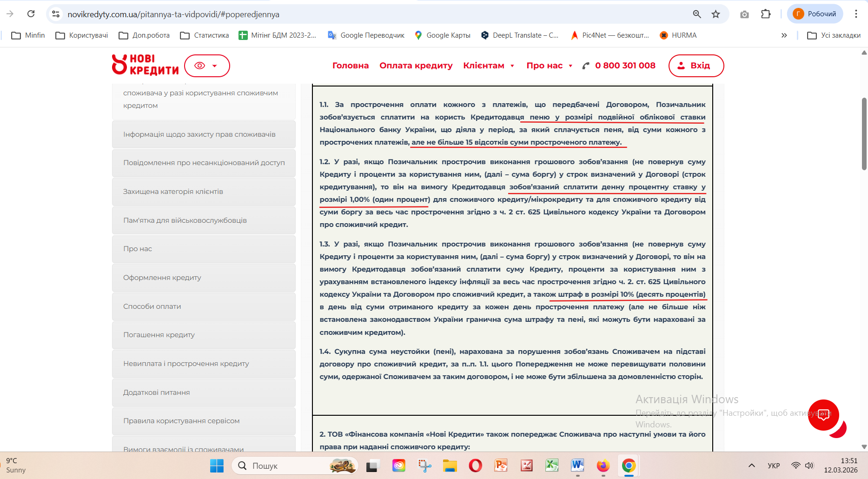The width and height of the screenshot is (868, 479).
Task: Open the Extensions puzzle icon
Action: click(766, 14)
